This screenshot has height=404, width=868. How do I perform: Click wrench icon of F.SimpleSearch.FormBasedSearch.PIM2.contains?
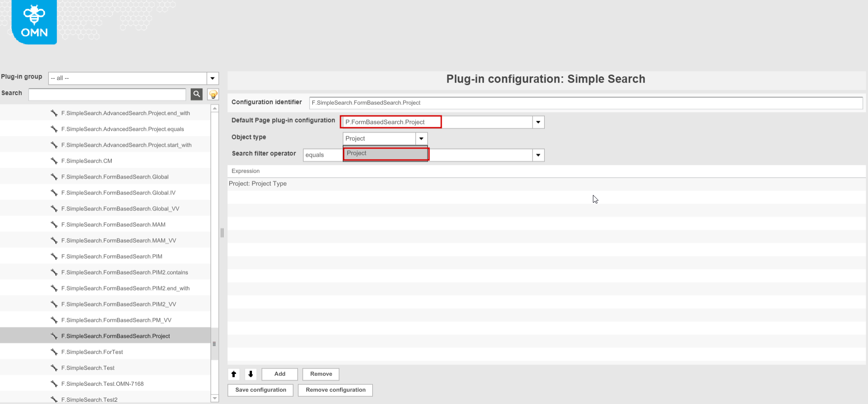coord(54,272)
